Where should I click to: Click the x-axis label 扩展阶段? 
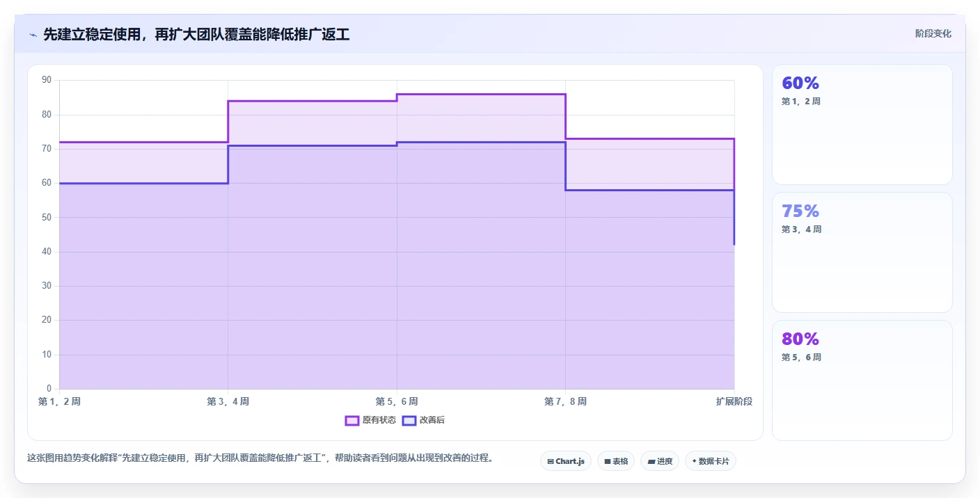click(734, 401)
